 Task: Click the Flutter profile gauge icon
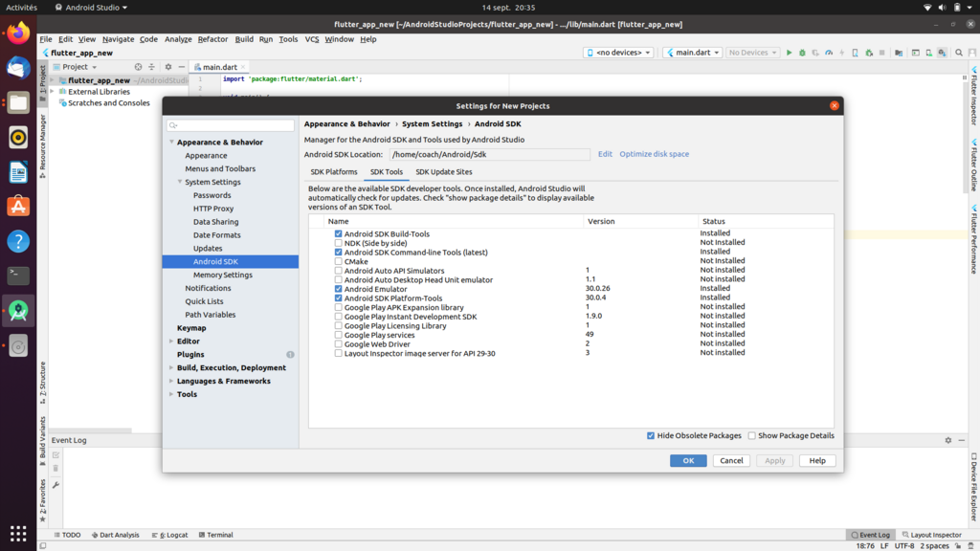(x=829, y=54)
